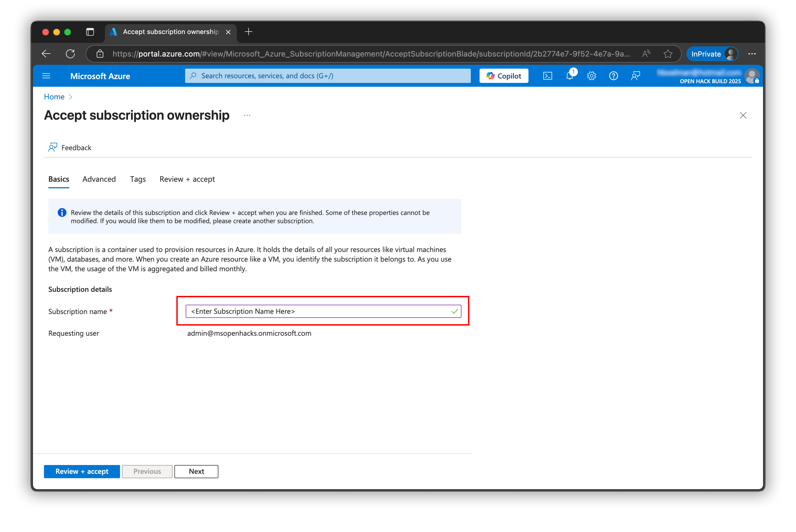
Task: Open browser settings and more menu
Action: [752, 54]
